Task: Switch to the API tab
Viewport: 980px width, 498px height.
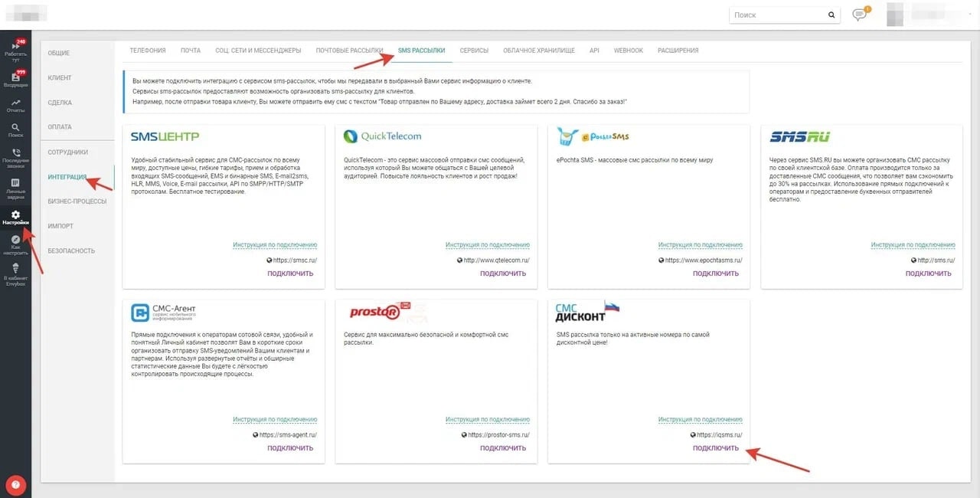Action: tap(594, 51)
